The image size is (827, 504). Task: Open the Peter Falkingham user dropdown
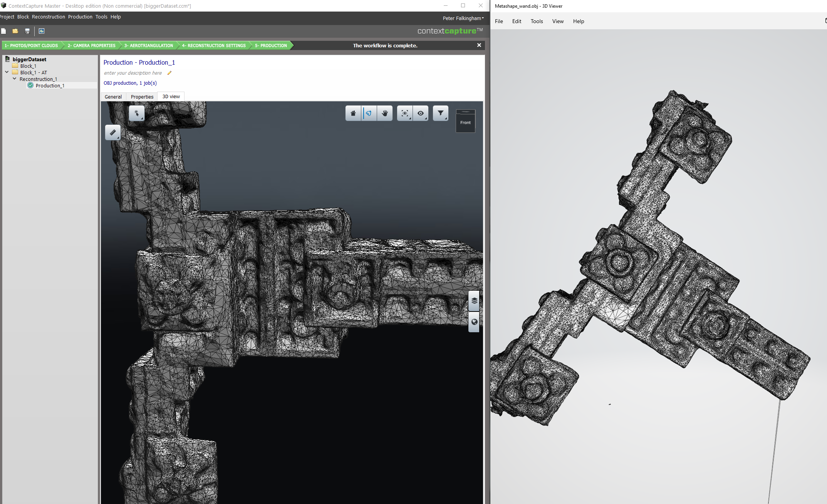click(x=463, y=18)
